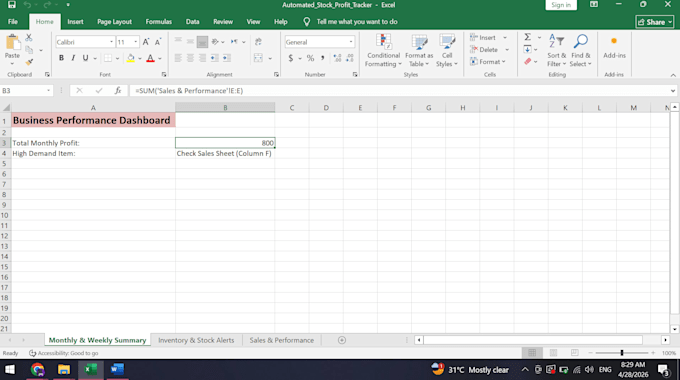Expand the formula bar

(x=673, y=91)
